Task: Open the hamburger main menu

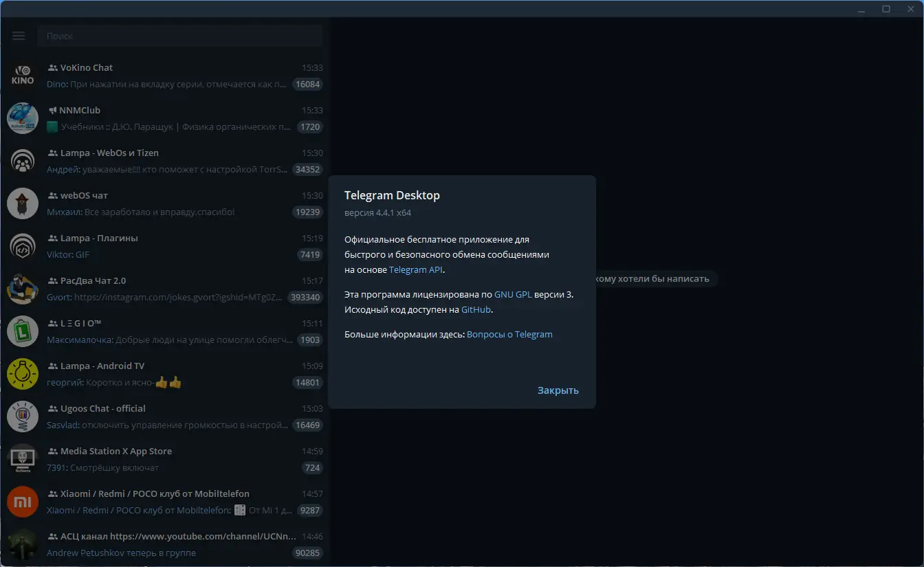Action: click(x=19, y=36)
